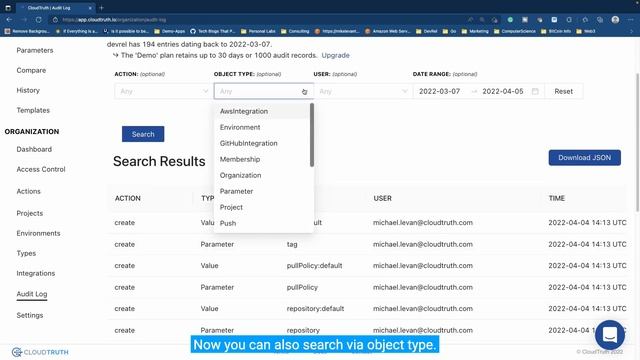Click the Reset button

[x=564, y=91]
